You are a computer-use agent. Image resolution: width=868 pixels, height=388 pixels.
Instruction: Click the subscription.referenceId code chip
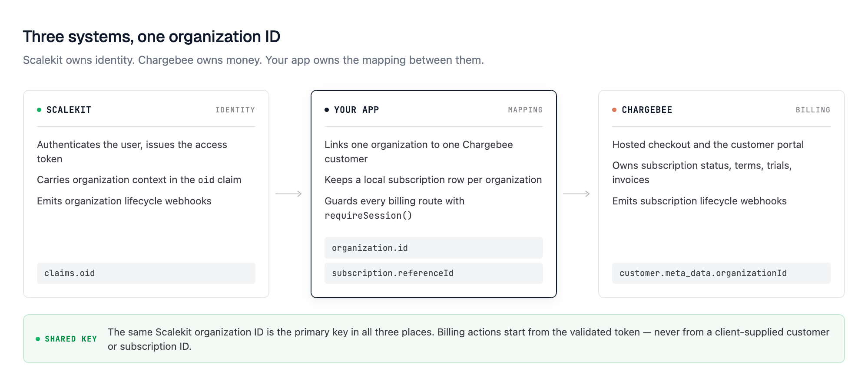click(434, 273)
